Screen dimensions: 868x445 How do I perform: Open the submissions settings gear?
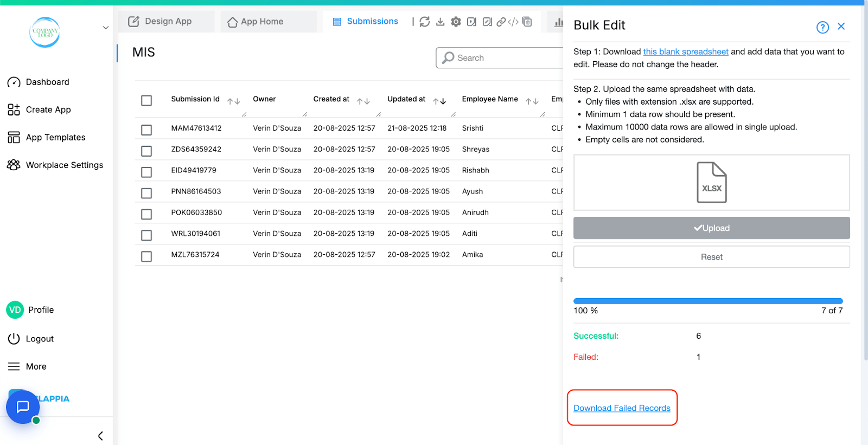pyautogui.click(x=456, y=22)
